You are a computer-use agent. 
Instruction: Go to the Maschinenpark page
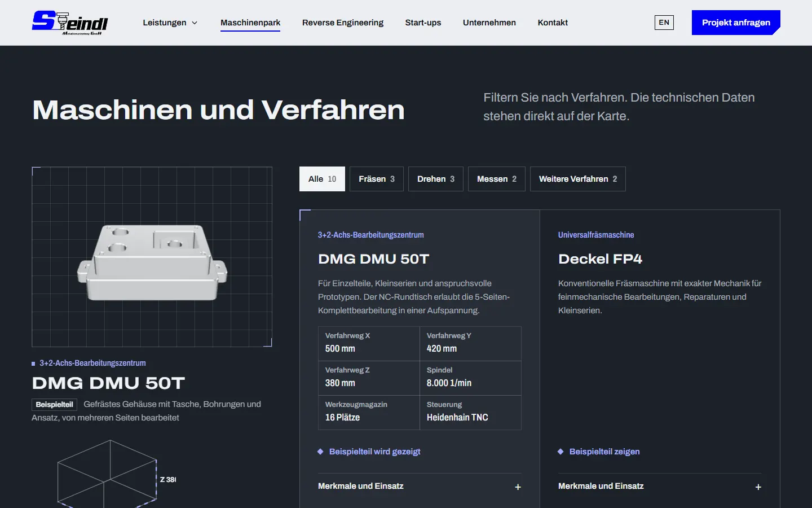(x=250, y=23)
